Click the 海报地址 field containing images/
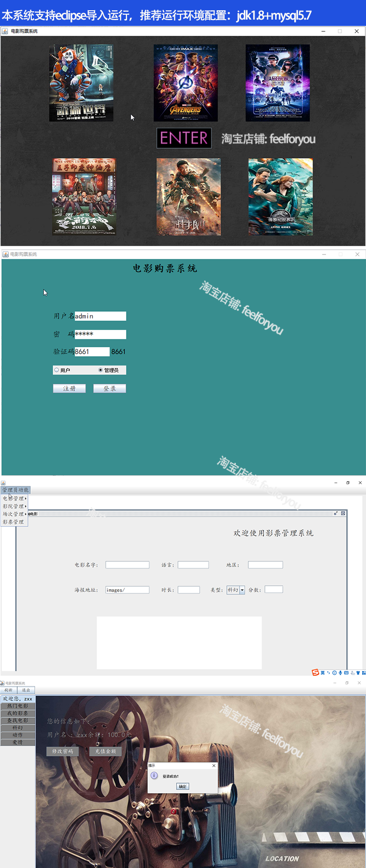This screenshot has height=868, width=366. [128, 590]
